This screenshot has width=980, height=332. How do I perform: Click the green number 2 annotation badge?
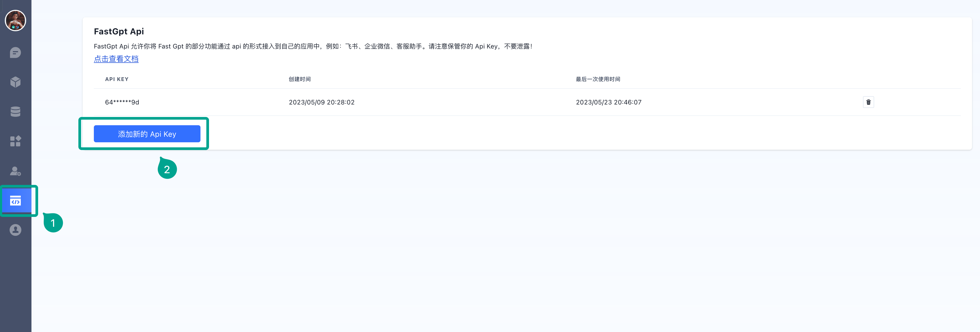point(167,169)
